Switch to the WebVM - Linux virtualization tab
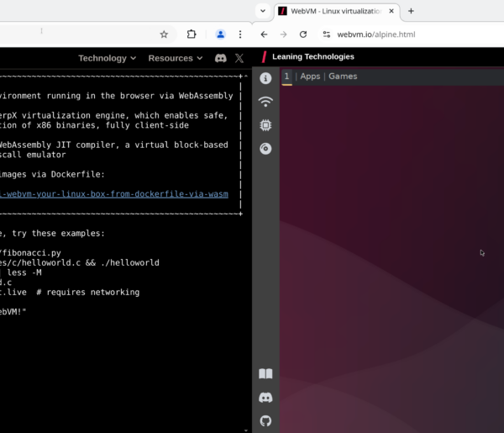The height and width of the screenshot is (433, 504). (x=337, y=11)
